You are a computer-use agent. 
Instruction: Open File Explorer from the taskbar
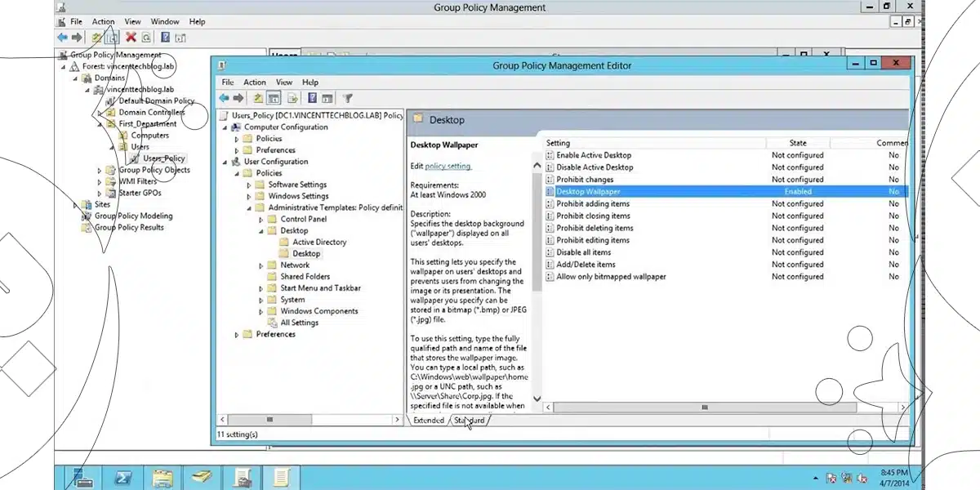pyautogui.click(x=163, y=477)
